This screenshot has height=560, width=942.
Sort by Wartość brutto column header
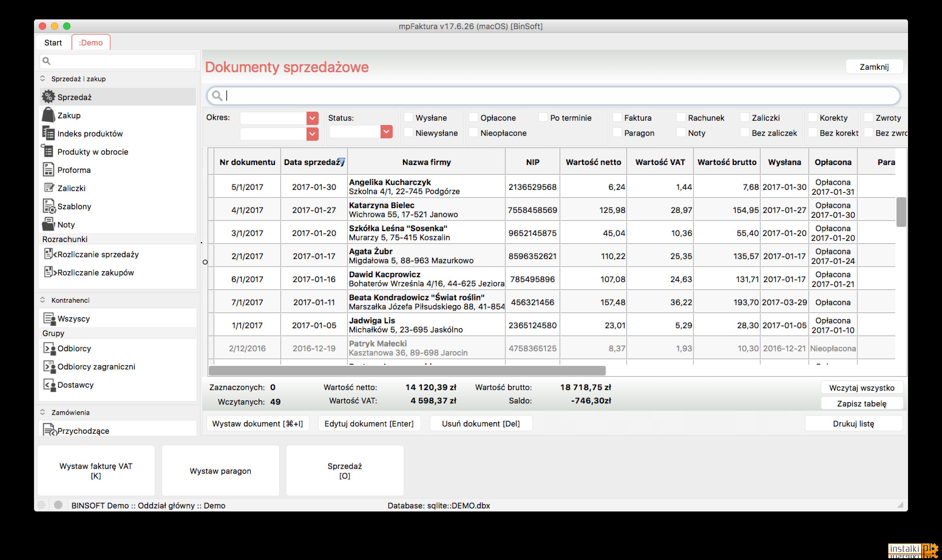click(727, 162)
